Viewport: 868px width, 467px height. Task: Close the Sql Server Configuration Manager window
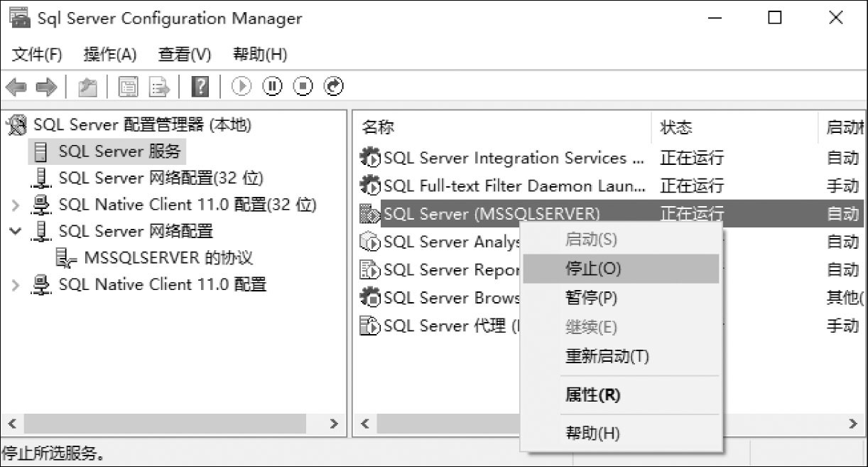tap(836, 18)
